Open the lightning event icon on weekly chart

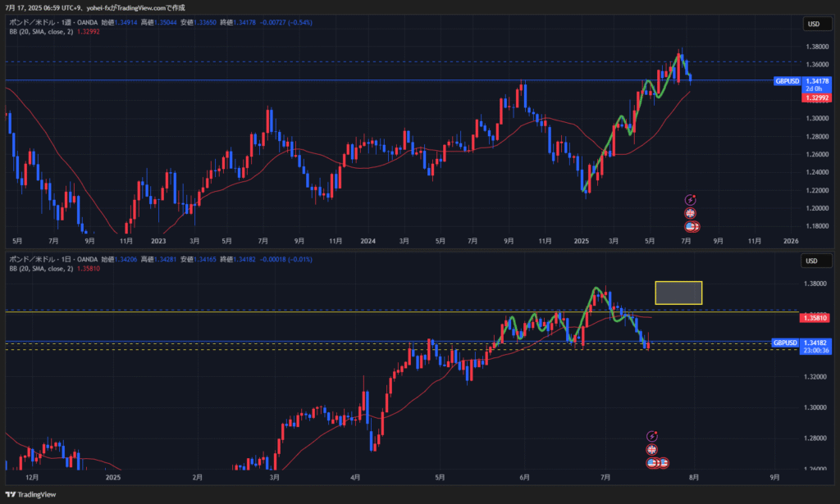(690, 200)
